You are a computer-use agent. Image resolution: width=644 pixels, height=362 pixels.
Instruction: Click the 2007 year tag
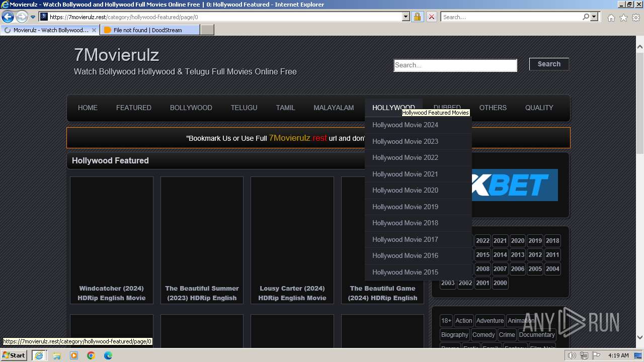500,269
